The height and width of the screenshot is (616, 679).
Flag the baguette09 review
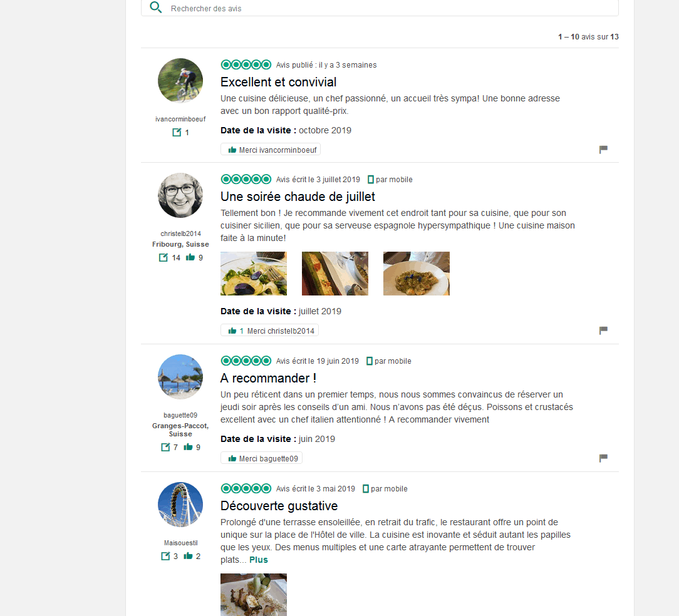pos(603,458)
